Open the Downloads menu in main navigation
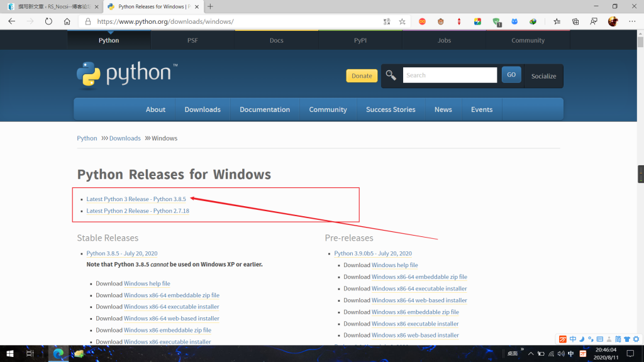Screen dimensions: 644x362 pyautogui.click(x=203, y=109)
